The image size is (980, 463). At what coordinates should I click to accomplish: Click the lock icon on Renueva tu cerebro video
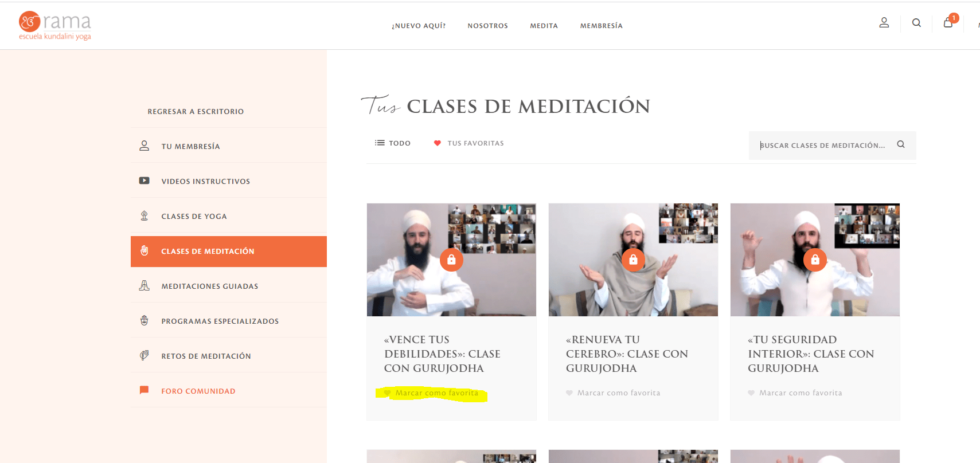(633, 260)
